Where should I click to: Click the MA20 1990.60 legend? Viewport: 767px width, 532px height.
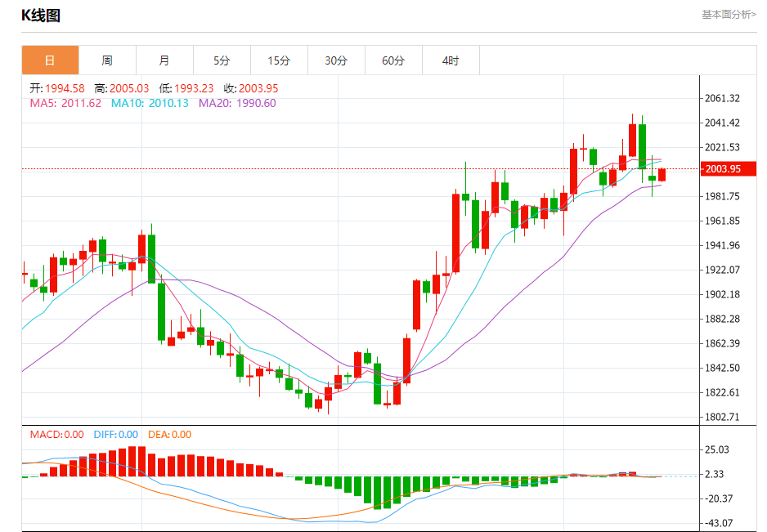[237, 103]
